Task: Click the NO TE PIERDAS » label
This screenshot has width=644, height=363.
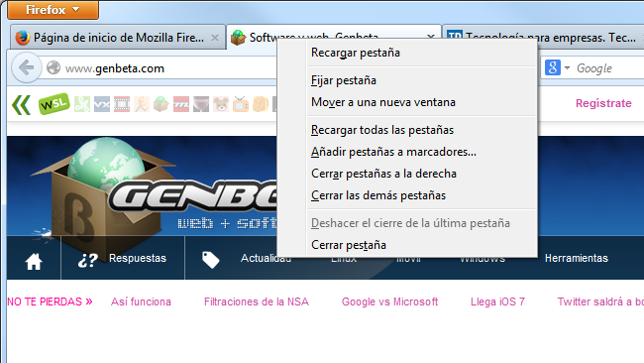Action: (x=50, y=302)
